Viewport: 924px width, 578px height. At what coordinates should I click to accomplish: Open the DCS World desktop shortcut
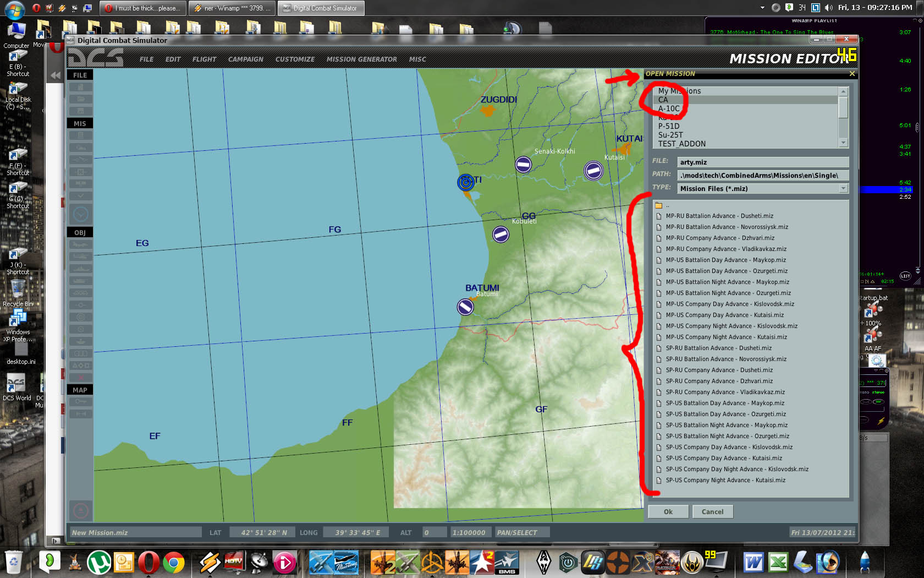tap(16, 387)
